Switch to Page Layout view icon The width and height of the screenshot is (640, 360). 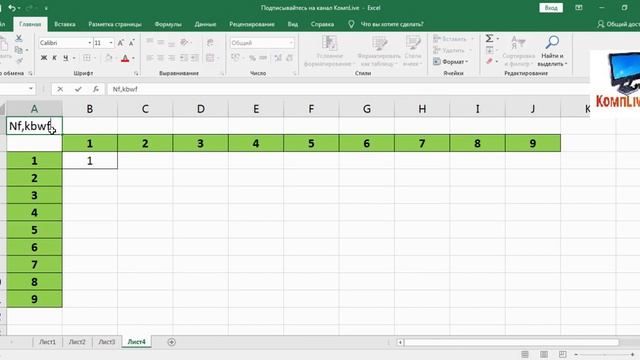tap(544, 354)
